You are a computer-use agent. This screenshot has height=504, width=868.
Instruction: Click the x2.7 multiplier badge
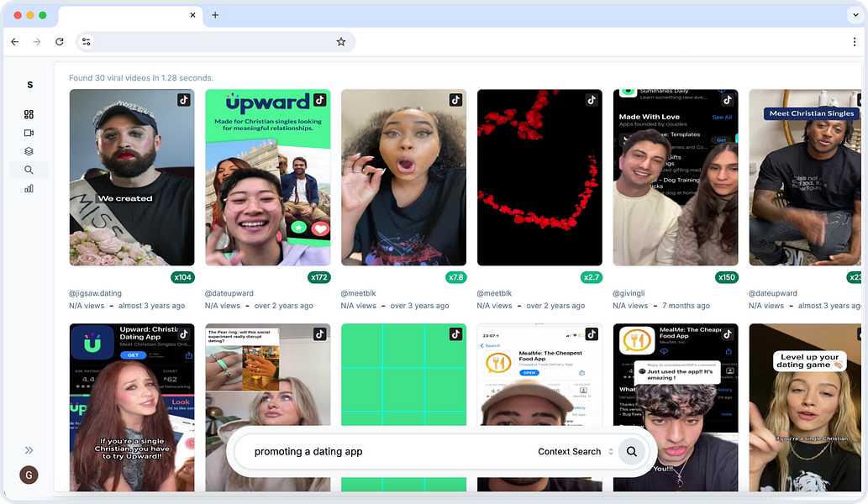coord(592,277)
